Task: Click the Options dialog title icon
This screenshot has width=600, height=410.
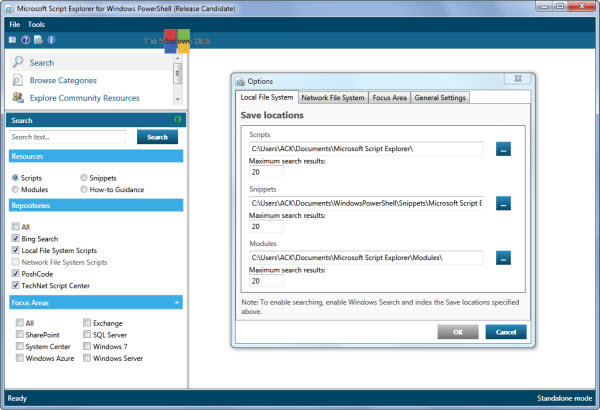Action: pyautogui.click(x=240, y=82)
